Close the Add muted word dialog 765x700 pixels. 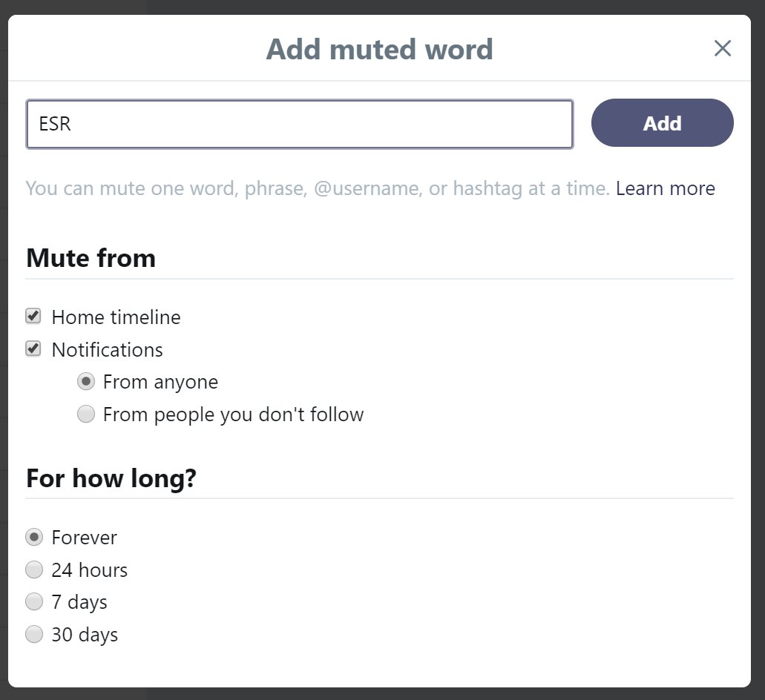click(722, 49)
